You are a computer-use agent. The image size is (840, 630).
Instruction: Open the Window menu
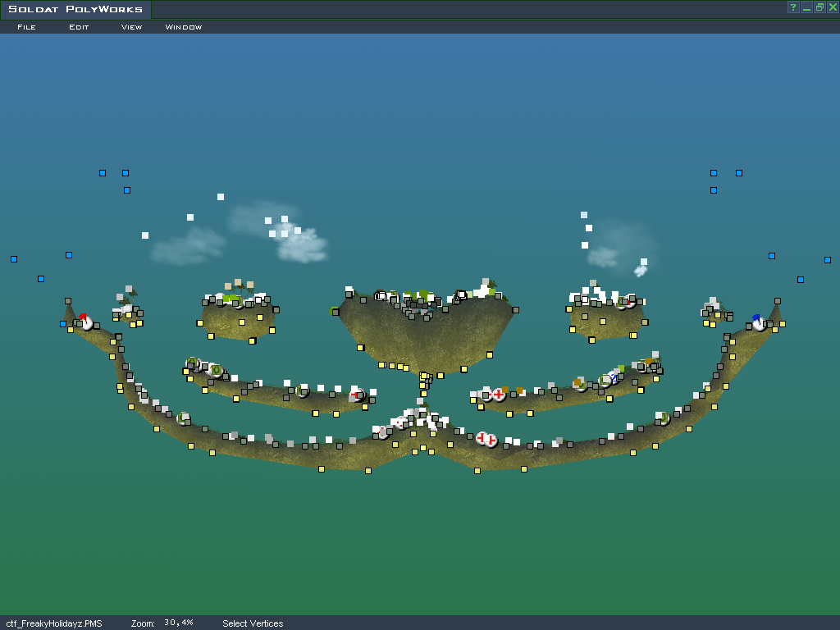(x=184, y=27)
